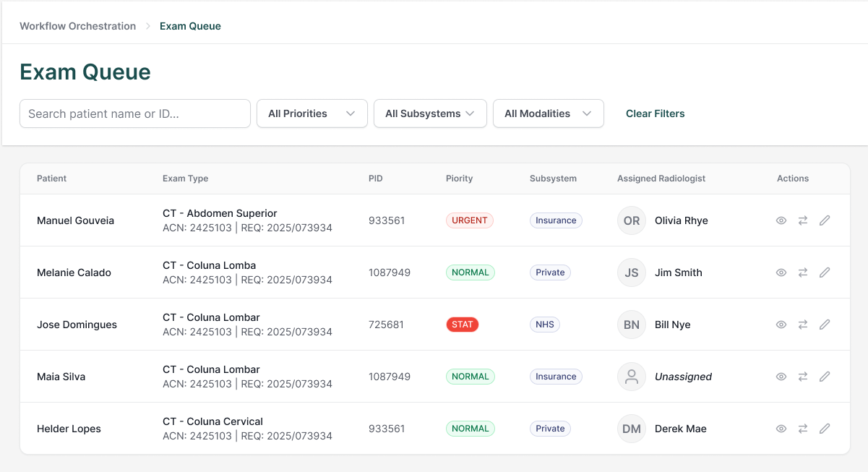Screen dimensions: 868x472
Task: Click the NHS subsystem tag
Action: click(545, 325)
